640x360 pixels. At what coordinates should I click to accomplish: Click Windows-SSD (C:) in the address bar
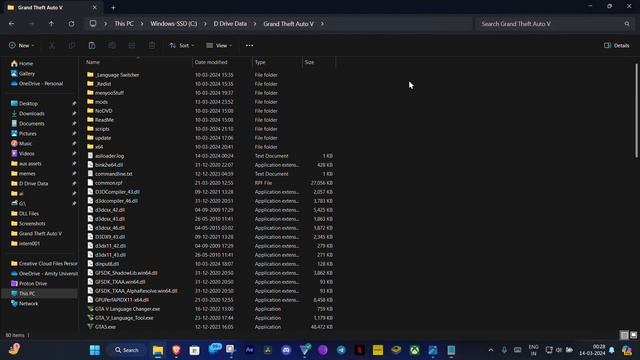click(173, 24)
